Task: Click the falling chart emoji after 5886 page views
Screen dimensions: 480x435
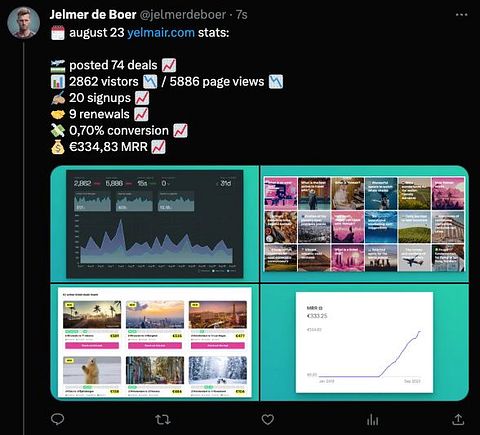Action: click(276, 82)
